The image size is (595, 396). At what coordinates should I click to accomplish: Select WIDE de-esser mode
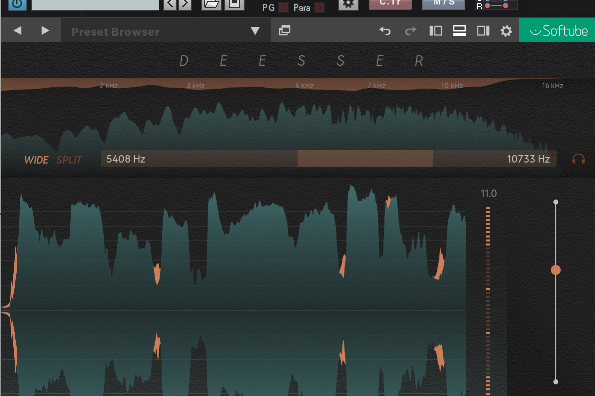(36, 160)
